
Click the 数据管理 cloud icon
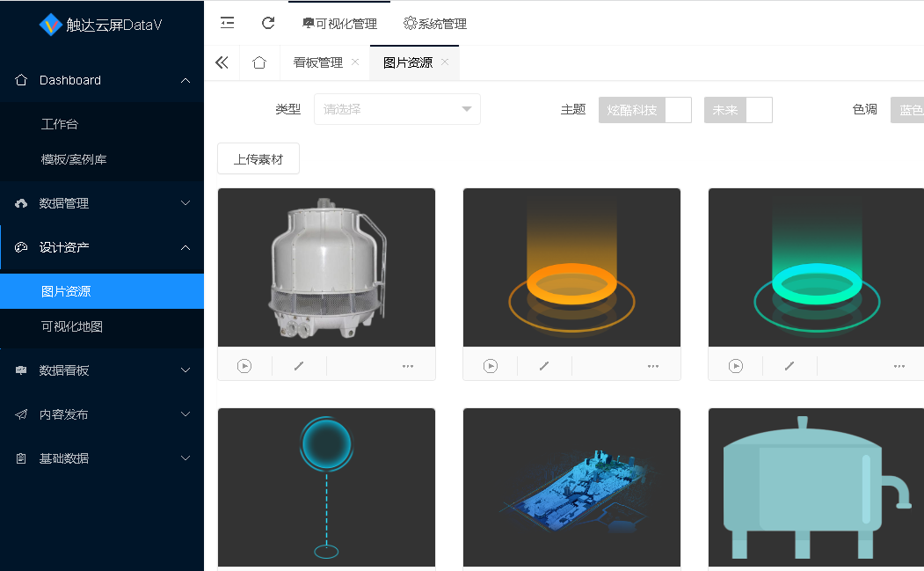[21, 203]
